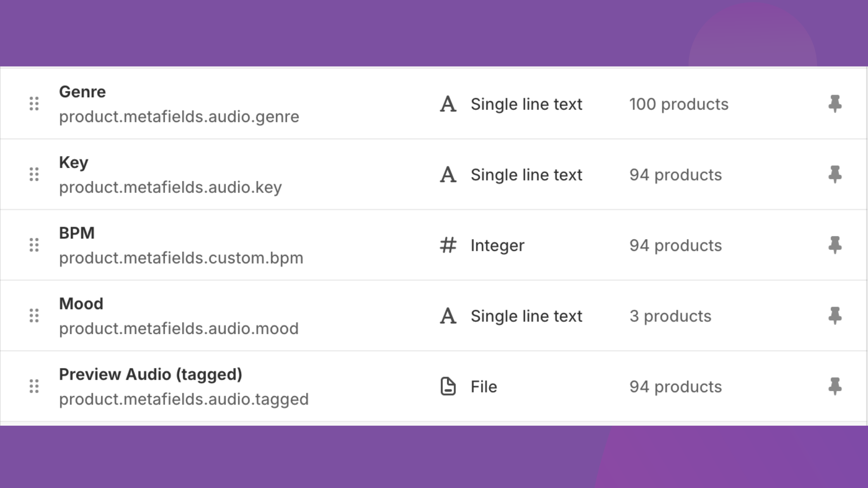Click the 100 products count for Genre

679,104
